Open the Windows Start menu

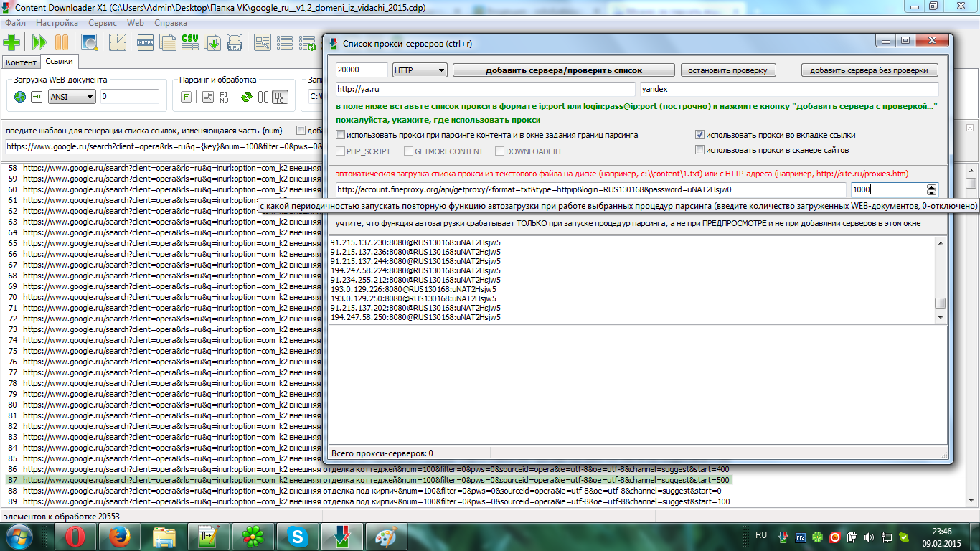pyautogui.click(x=18, y=536)
